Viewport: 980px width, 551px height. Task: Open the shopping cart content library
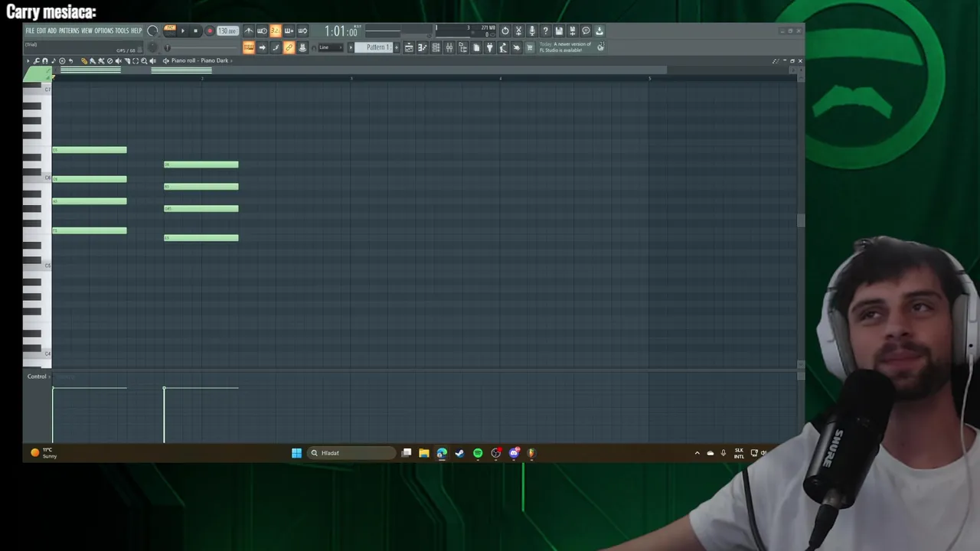pos(530,47)
